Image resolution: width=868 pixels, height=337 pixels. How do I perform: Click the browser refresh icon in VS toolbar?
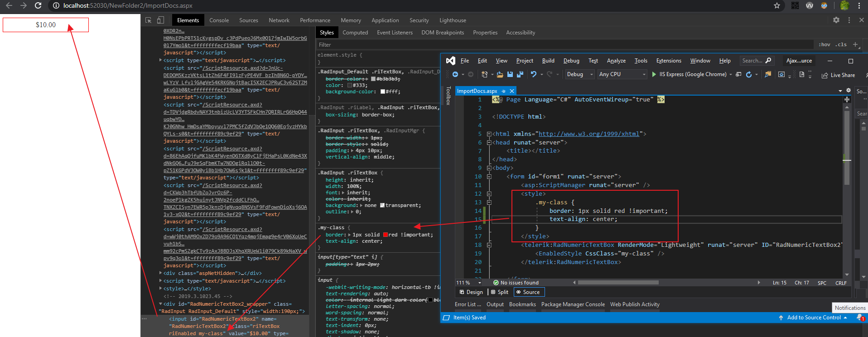[x=749, y=74]
